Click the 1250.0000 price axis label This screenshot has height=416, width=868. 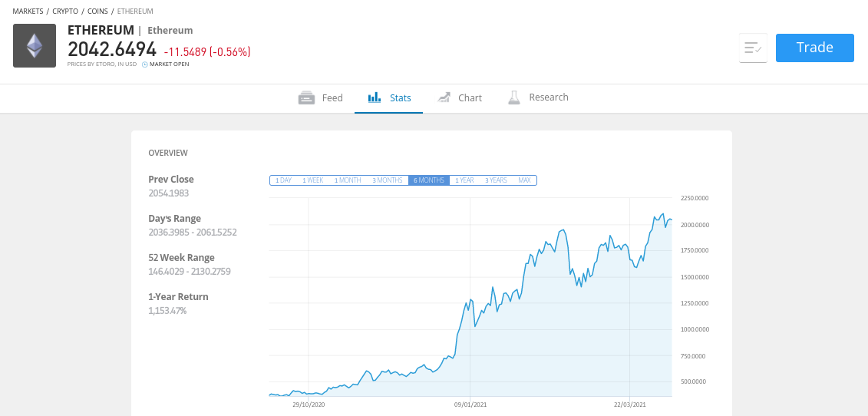(x=695, y=303)
